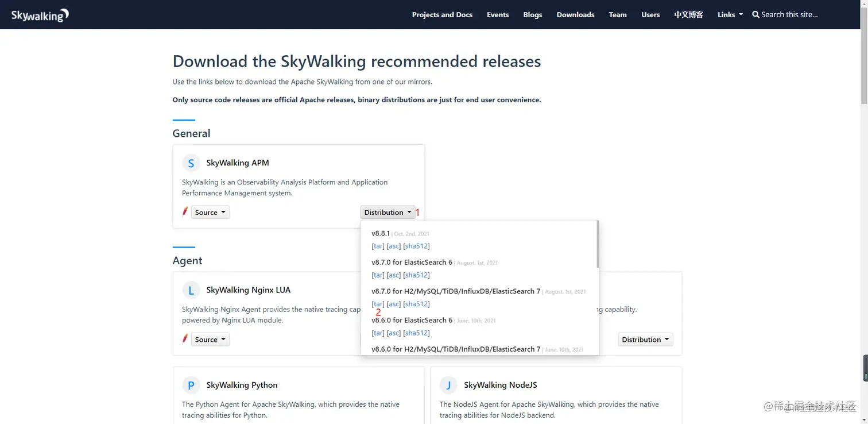Image resolution: width=868 pixels, height=424 pixels.
Task: Open asc of v8.6.0 for ElasticSearch 6
Action: 394,333
